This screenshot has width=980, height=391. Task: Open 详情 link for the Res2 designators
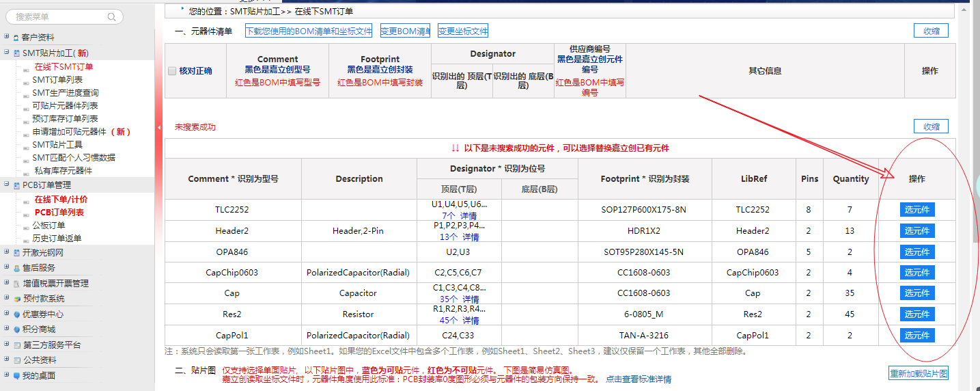pos(469,321)
